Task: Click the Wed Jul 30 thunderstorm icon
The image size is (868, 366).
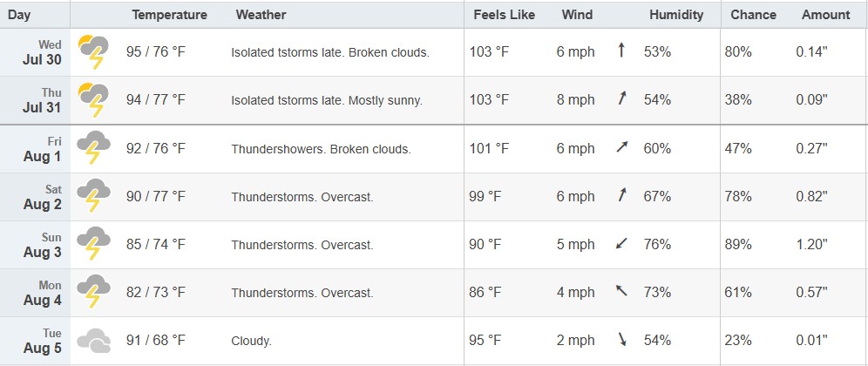Action: click(93, 52)
